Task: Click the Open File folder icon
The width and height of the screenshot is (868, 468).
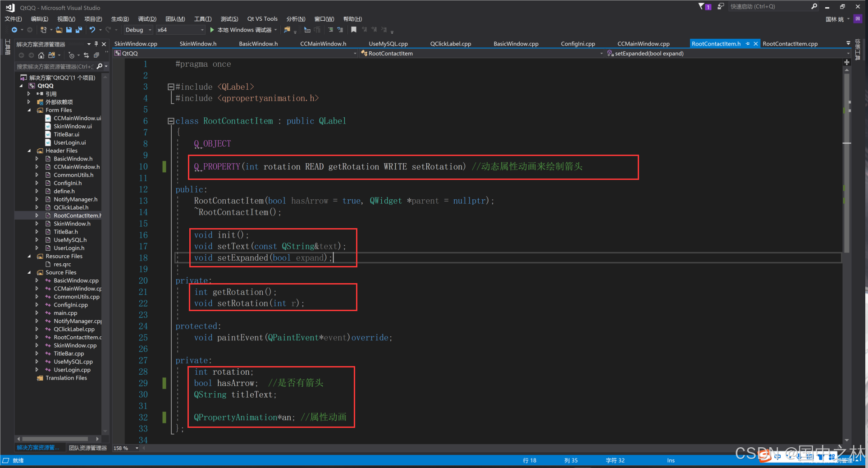Action: point(59,30)
